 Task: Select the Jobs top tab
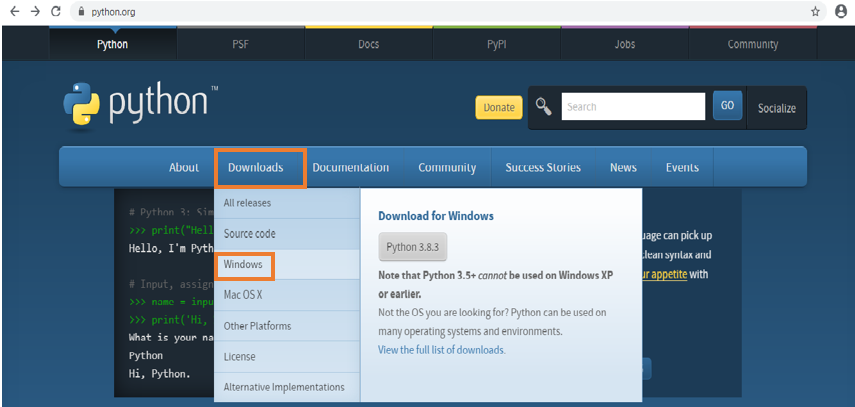pyautogui.click(x=624, y=44)
